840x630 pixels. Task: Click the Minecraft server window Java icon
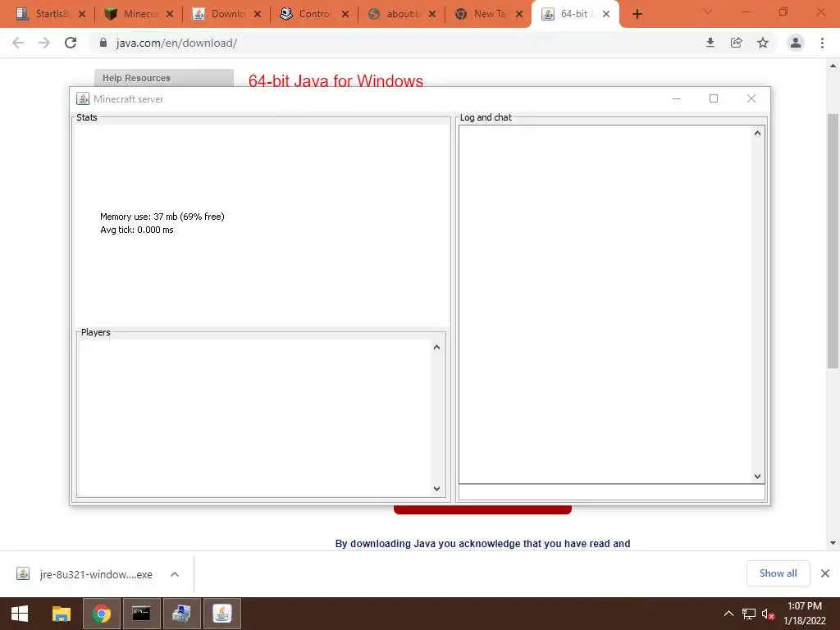click(83, 98)
